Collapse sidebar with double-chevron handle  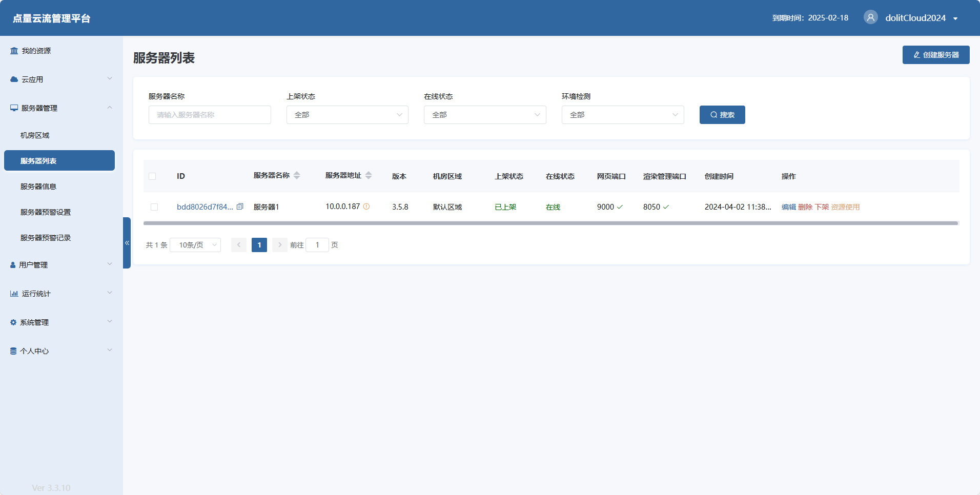tap(127, 243)
